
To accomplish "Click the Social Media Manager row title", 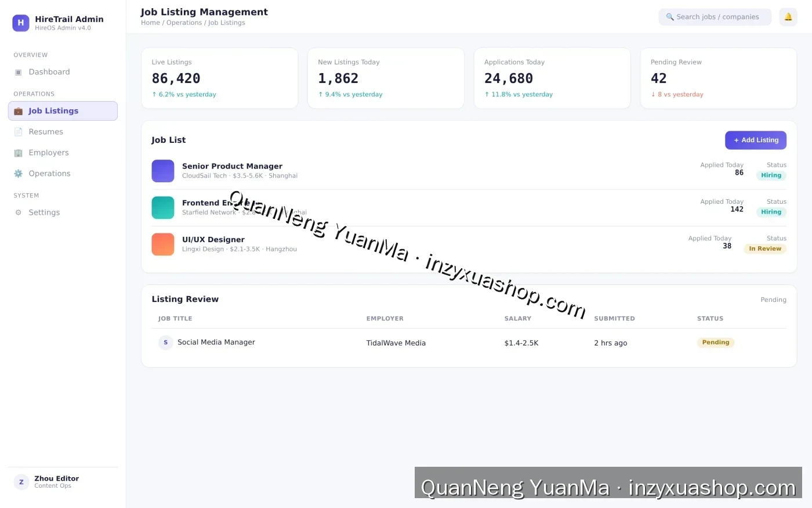I will [x=216, y=342].
